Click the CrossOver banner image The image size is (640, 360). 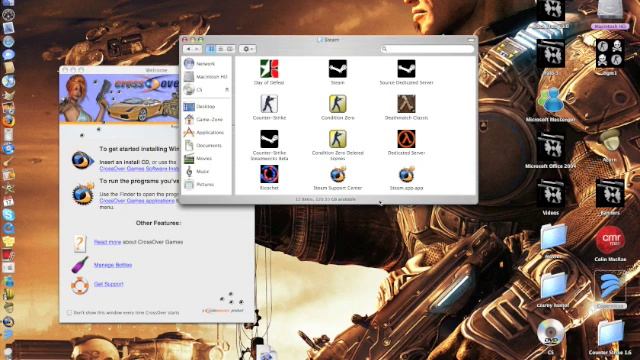tap(119, 98)
